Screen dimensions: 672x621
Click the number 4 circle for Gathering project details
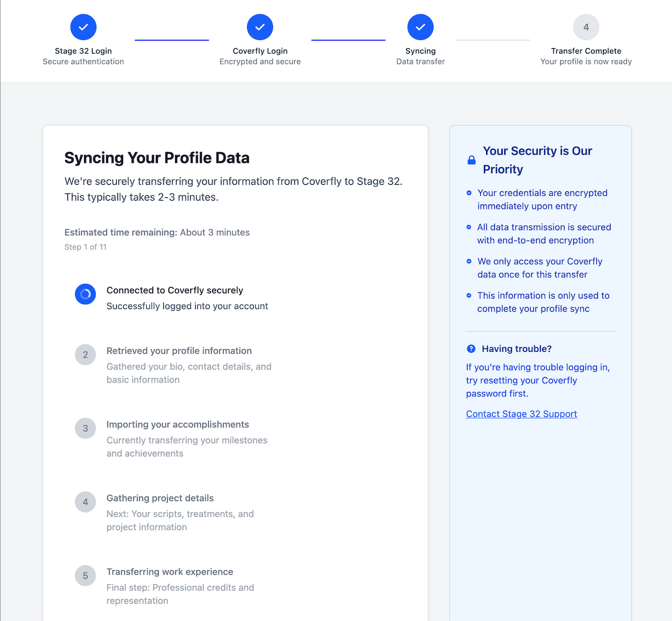pyautogui.click(x=86, y=502)
